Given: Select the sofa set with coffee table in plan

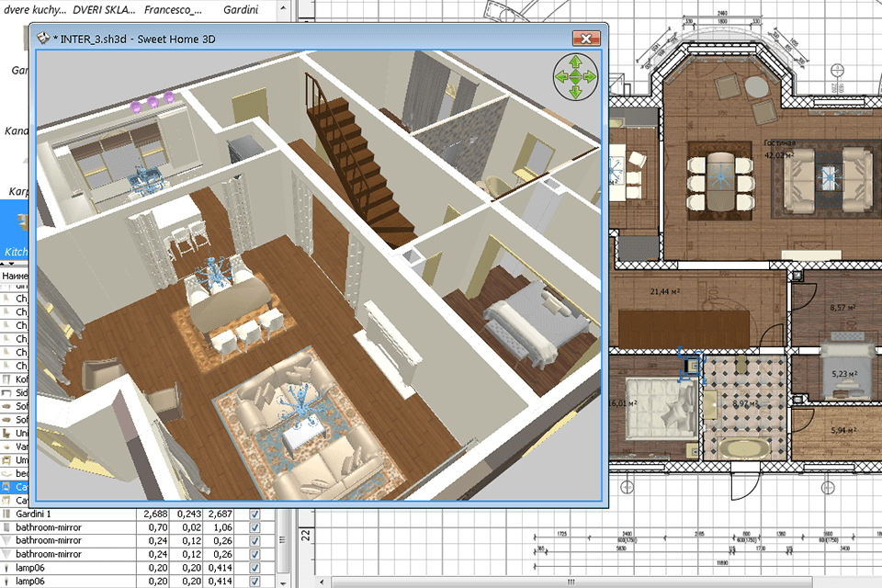Looking at the screenshot, I should (x=830, y=179).
